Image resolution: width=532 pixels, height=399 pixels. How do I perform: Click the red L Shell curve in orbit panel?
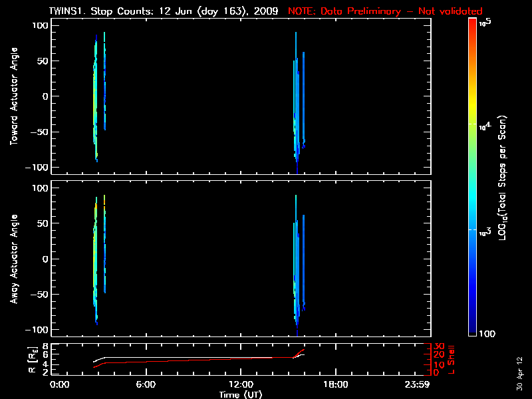click(x=199, y=360)
